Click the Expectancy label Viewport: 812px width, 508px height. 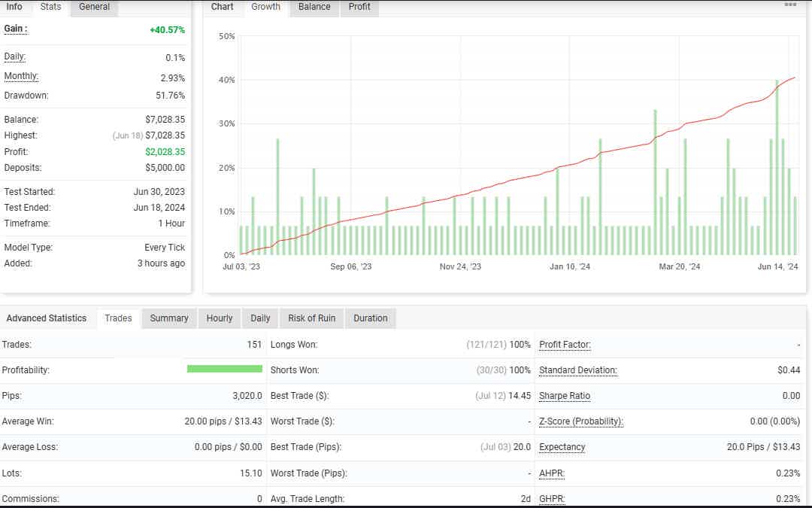tap(562, 447)
